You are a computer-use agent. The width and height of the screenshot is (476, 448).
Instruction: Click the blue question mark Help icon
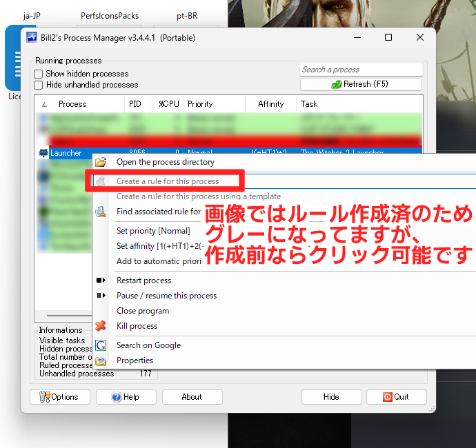117,397
